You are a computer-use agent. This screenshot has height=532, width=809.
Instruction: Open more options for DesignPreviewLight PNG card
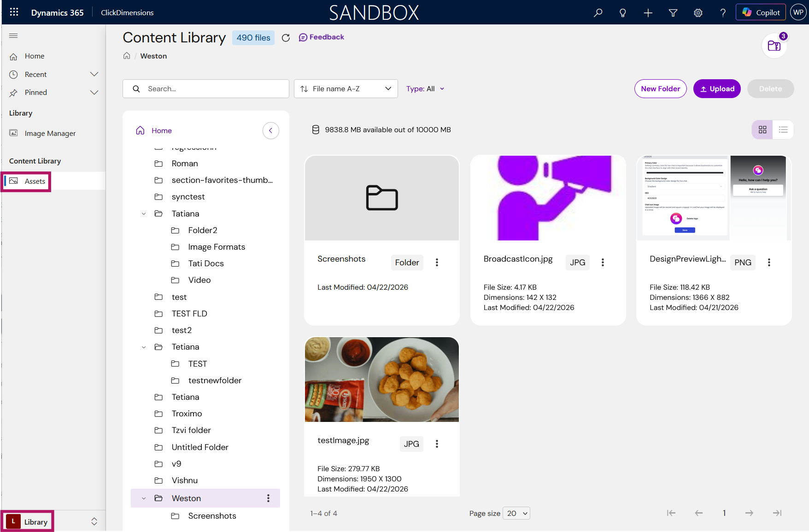point(769,262)
